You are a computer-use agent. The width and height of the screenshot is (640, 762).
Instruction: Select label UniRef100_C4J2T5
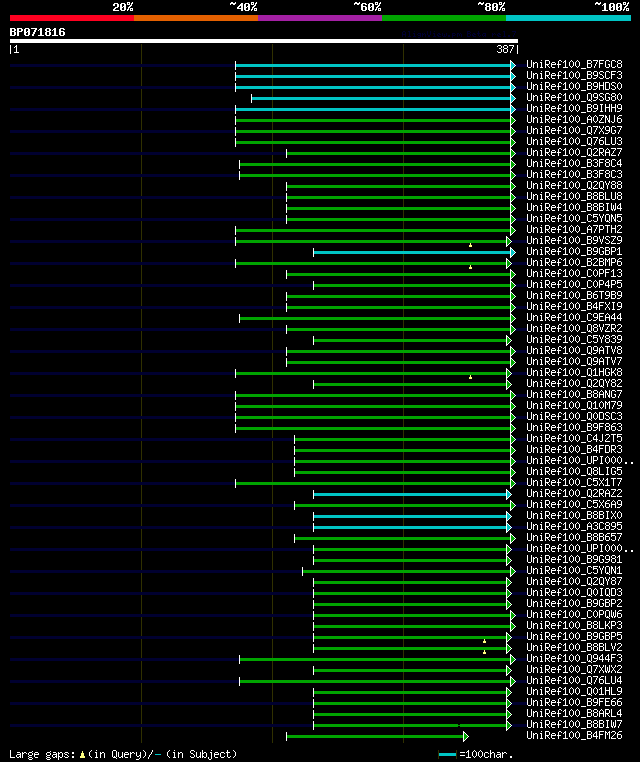pos(574,438)
